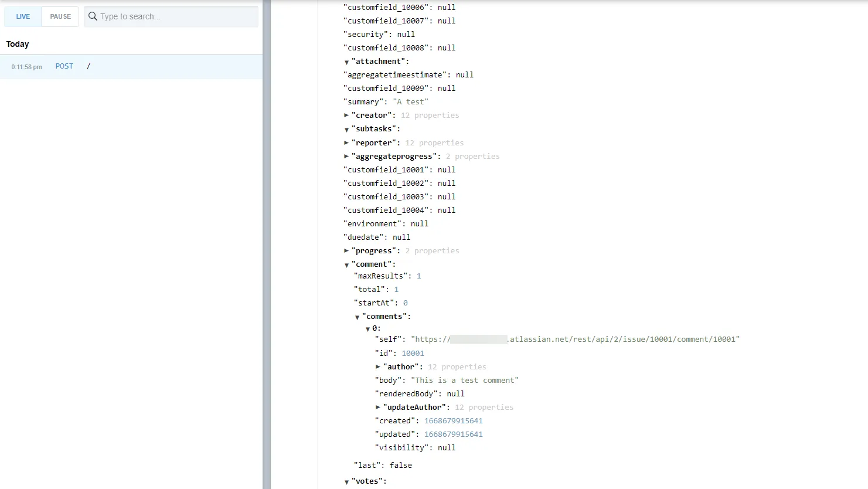The width and height of the screenshot is (868, 489).
Task: Select the POST request at 0:11:58 pm
Action: coord(131,67)
